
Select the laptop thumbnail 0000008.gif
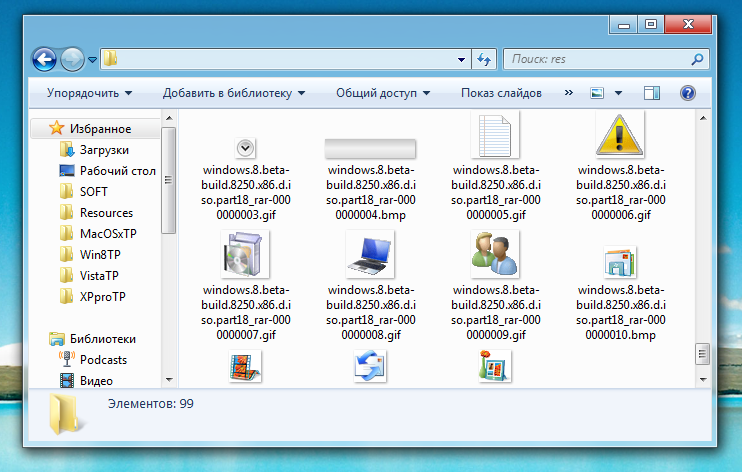coord(370,254)
